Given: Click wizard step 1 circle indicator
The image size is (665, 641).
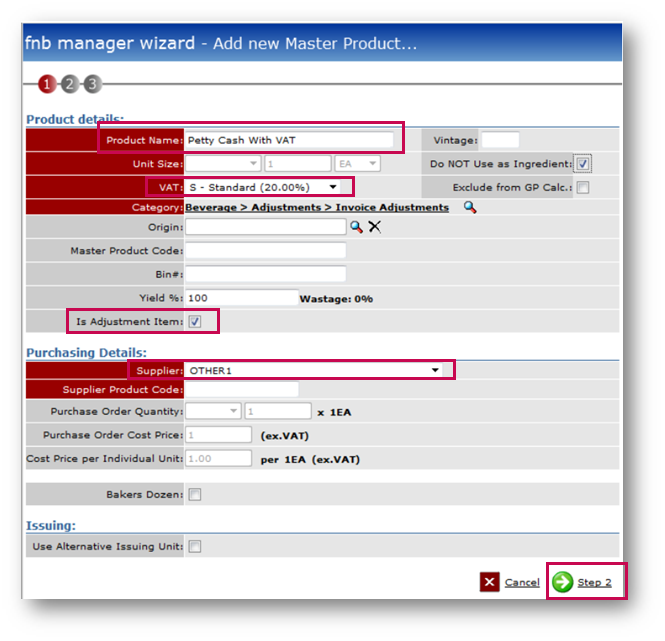Looking at the screenshot, I should pos(46,84).
